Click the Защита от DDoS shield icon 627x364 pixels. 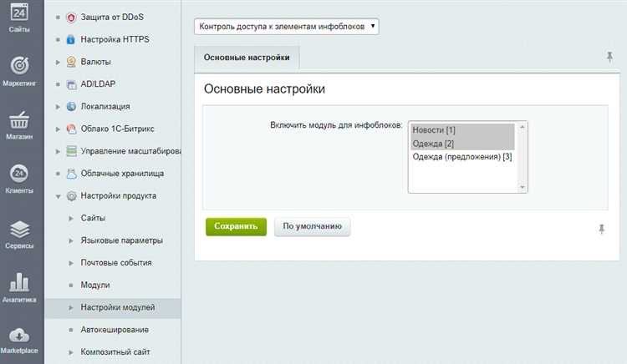tap(71, 18)
